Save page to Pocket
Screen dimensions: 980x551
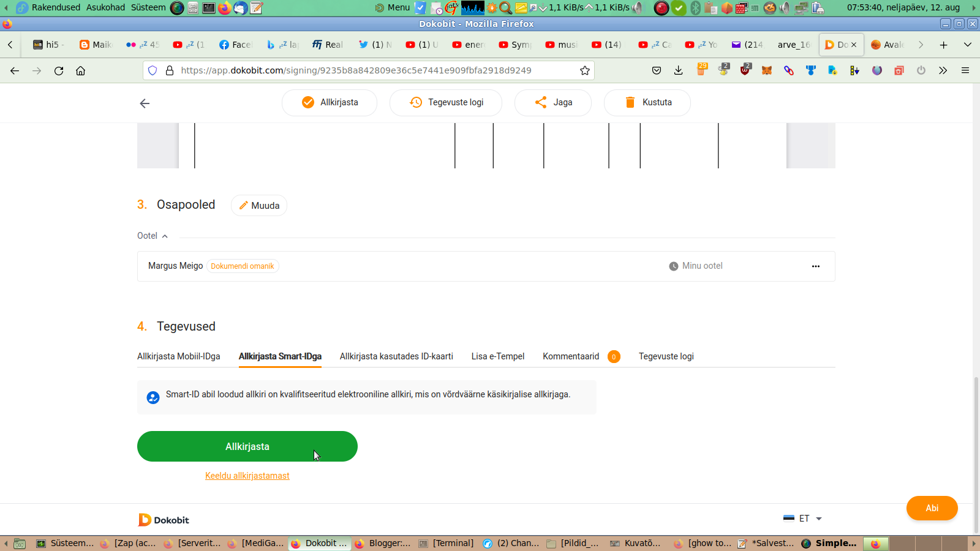tap(657, 70)
